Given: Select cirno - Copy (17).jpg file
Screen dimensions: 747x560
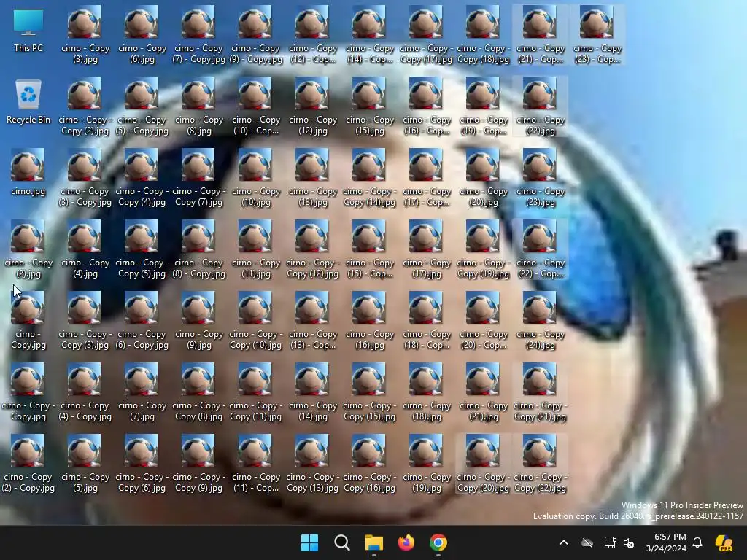Looking at the screenshot, I should click(426, 249).
